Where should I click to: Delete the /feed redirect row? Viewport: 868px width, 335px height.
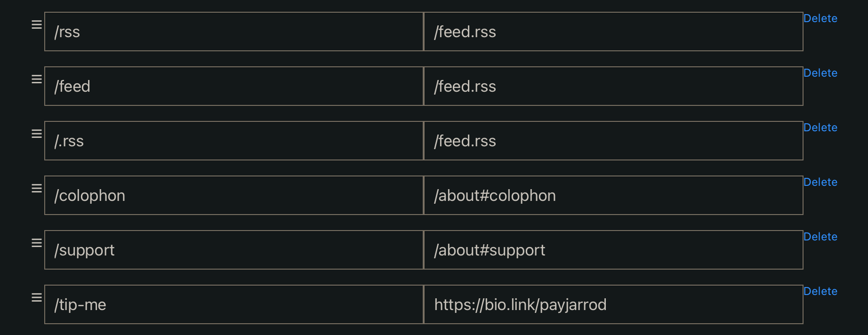(x=820, y=73)
